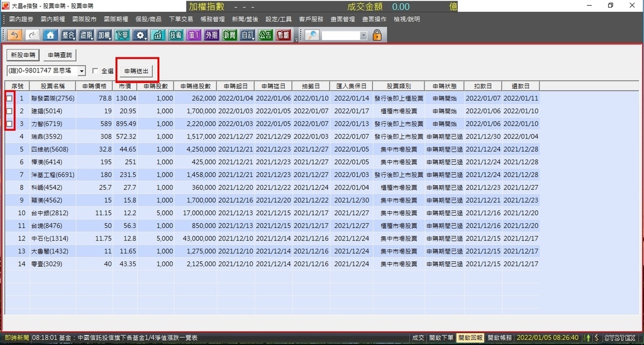
Task: Open the green 公告 announcement icon
Action: (265, 35)
